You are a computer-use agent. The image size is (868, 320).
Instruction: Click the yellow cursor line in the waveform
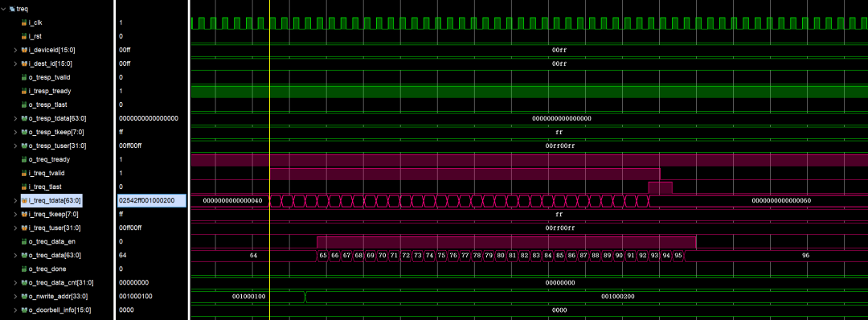(x=269, y=161)
